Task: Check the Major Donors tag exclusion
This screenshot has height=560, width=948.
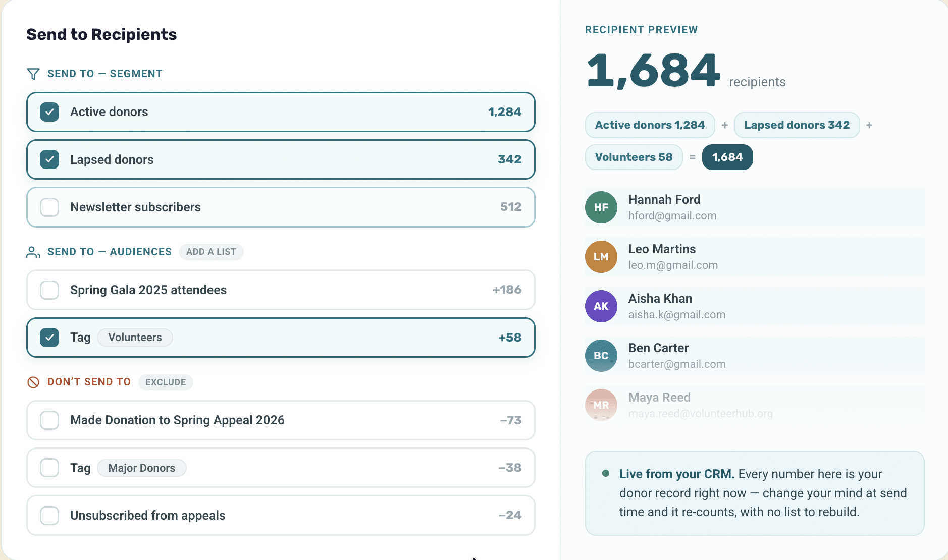Action: click(49, 468)
